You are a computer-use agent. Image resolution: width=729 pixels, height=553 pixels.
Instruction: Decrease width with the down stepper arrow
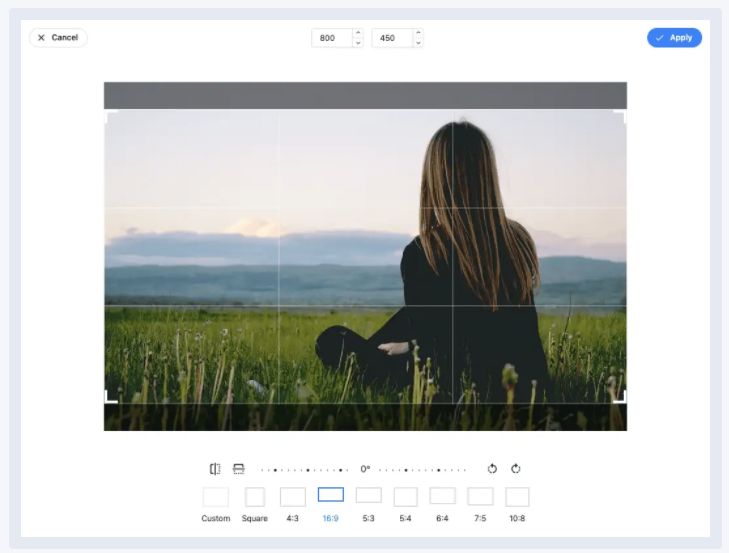358,43
